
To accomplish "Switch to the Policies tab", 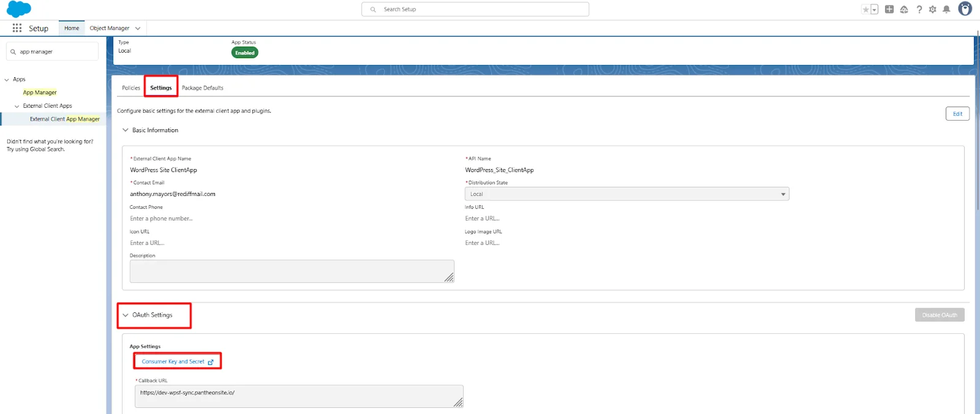I will [131, 88].
